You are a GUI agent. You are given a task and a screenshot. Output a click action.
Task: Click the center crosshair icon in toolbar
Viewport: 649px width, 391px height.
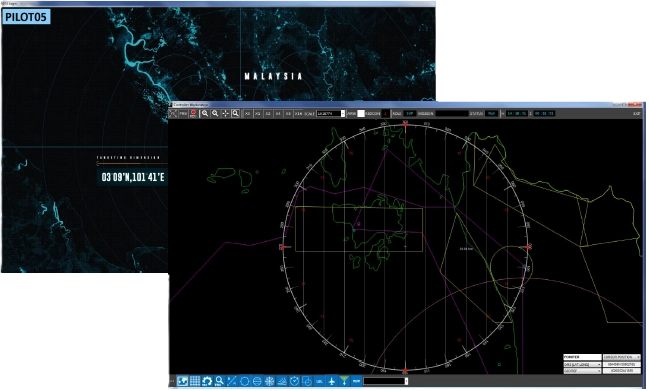click(225, 113)
